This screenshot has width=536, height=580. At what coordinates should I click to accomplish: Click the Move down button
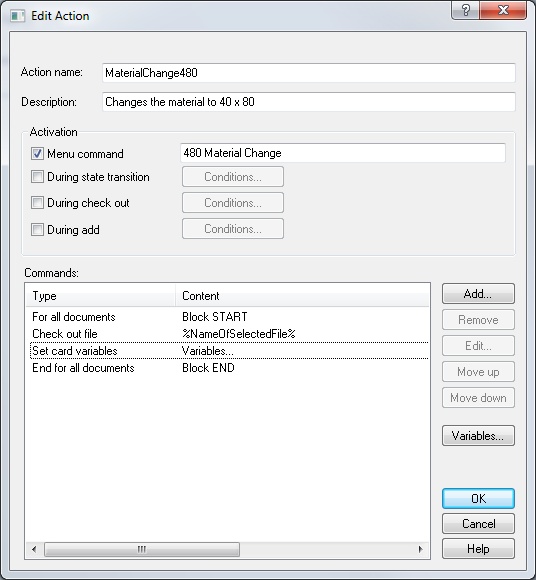478,398
